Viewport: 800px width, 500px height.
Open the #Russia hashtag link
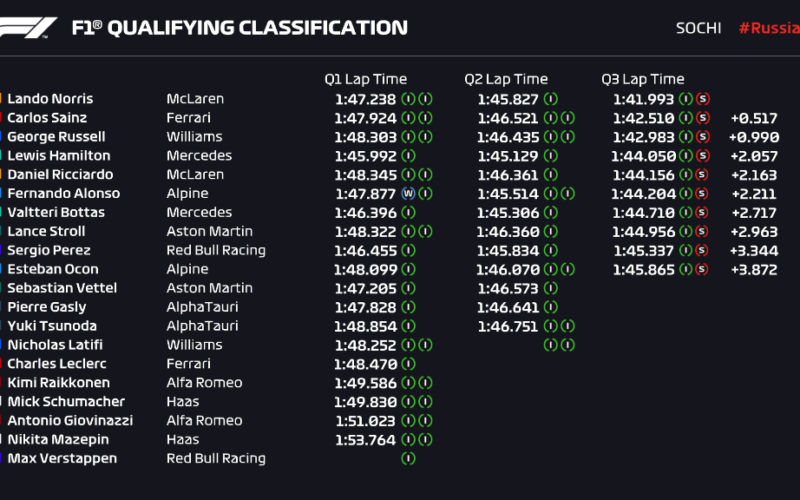click(x=769, y=28)
